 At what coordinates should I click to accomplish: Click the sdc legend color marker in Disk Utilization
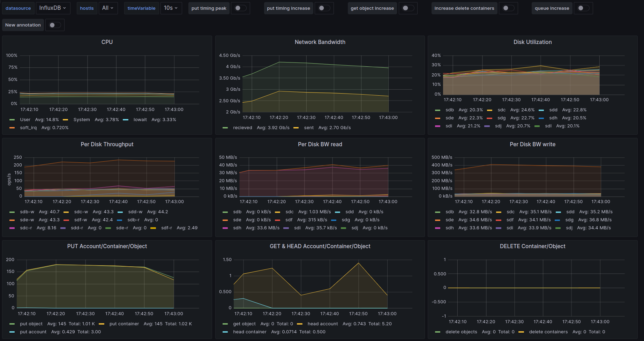click(490, 110)
